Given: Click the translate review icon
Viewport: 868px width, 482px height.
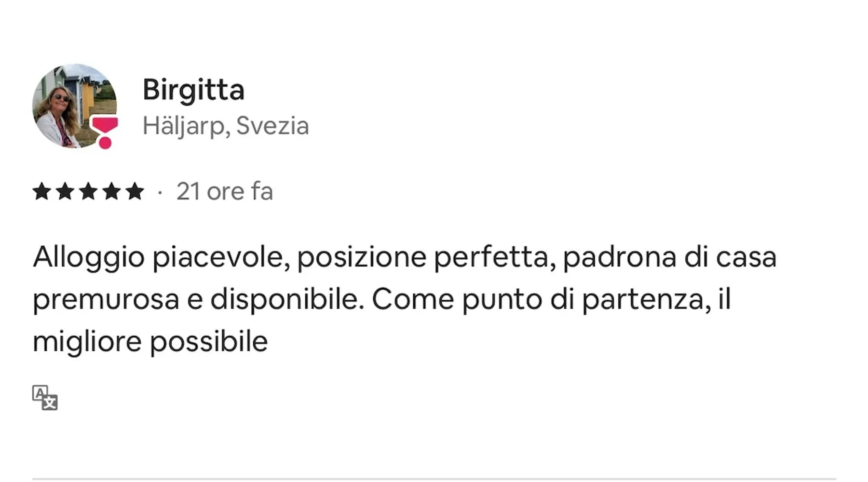Looking at the screenshot, I should click(45, 398).
